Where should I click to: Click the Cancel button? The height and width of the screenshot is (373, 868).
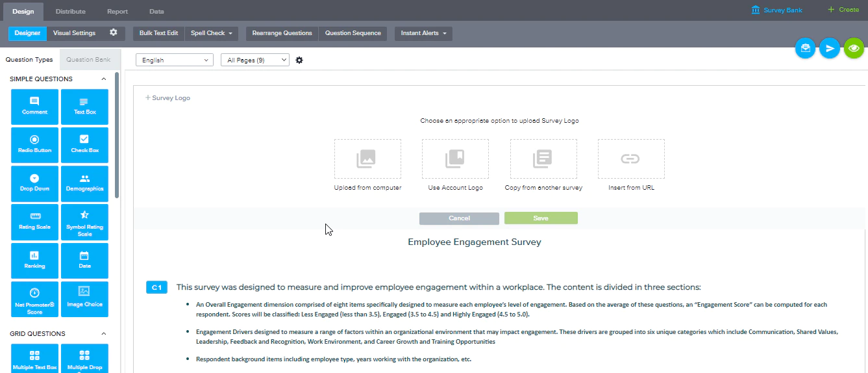[459, 218]
